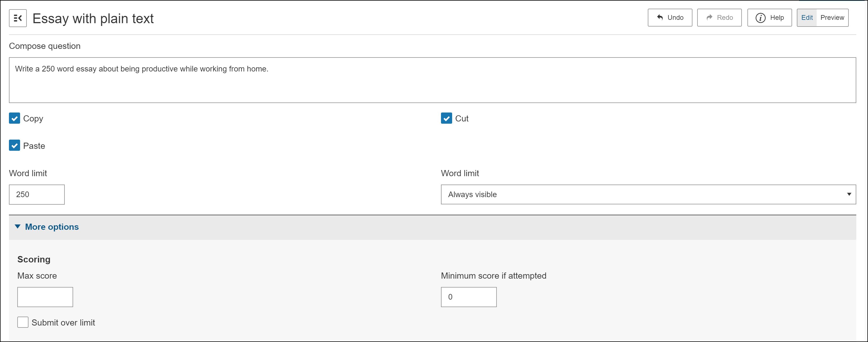
Task: Click the More options heading text
Action: 52,227
